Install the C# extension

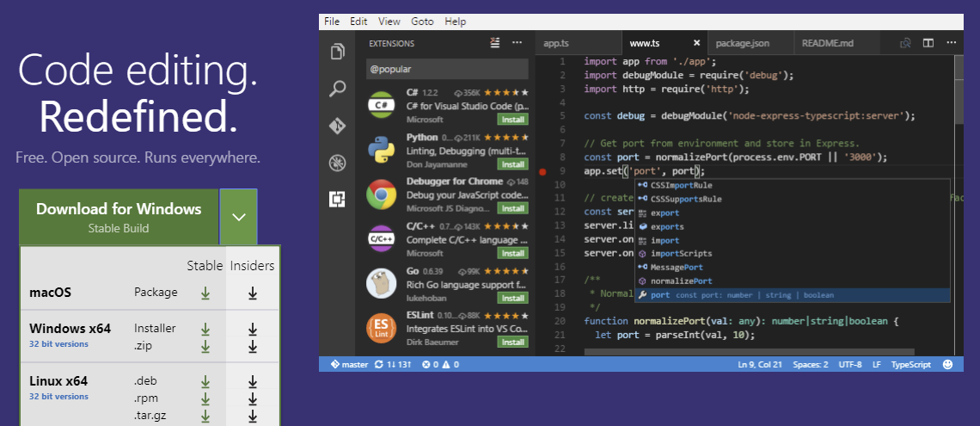click(x=512, y=120)
